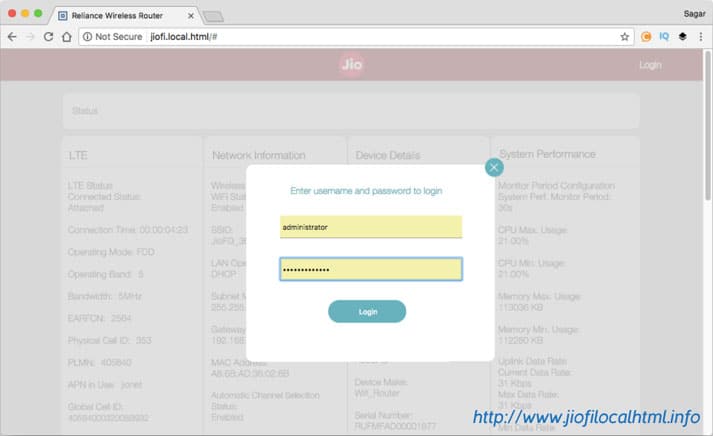Click the Uplink Data Rate label
The width and height of the screenshot is (713, 436).
[532, 361]
